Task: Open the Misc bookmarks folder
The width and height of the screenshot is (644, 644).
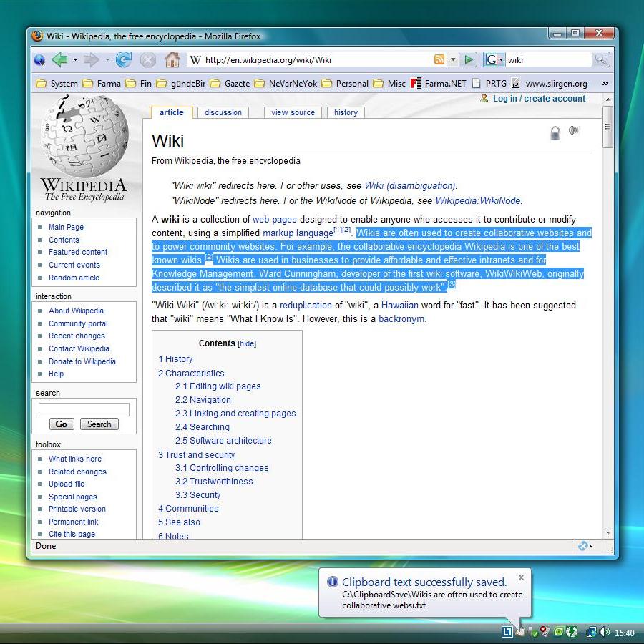Action: pyautogui.click(x=389, y=84)
